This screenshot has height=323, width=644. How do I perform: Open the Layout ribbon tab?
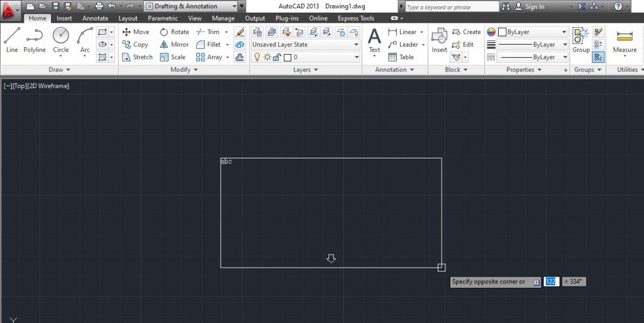point(128,18)
